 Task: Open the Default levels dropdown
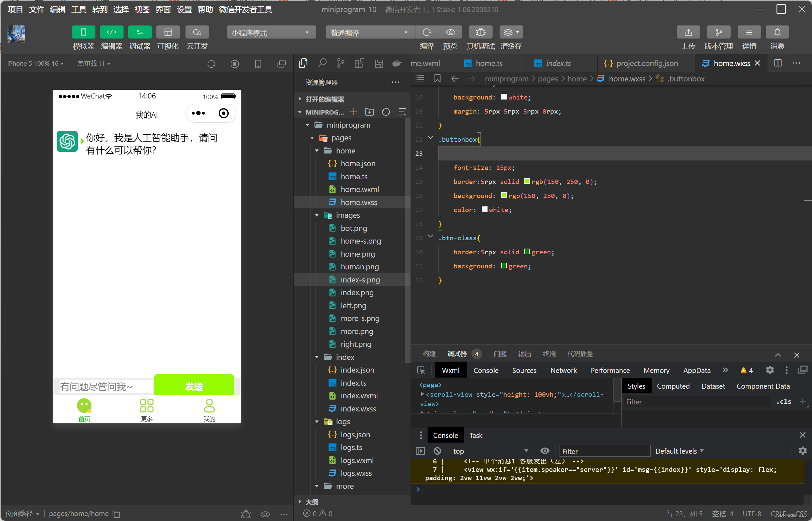pos(679,451)
